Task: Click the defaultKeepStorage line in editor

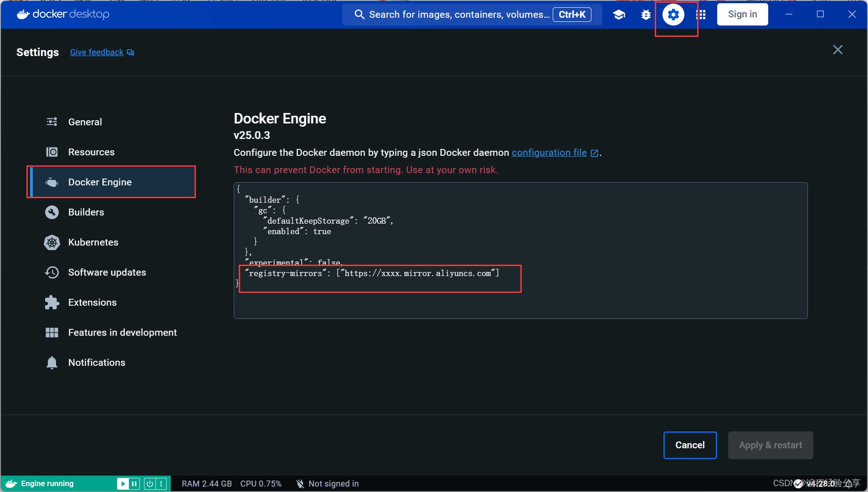Action: tap(328, 221)
